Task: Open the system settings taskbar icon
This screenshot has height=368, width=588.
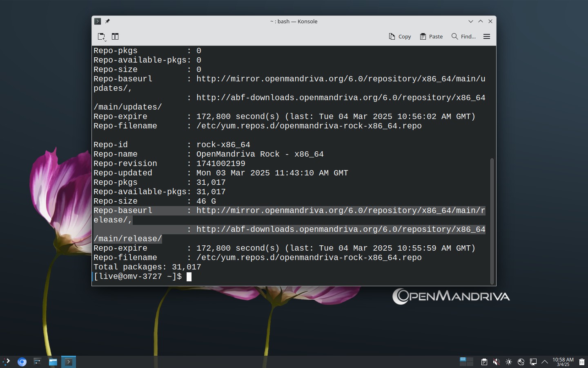Action: click(x=38, y=361)
